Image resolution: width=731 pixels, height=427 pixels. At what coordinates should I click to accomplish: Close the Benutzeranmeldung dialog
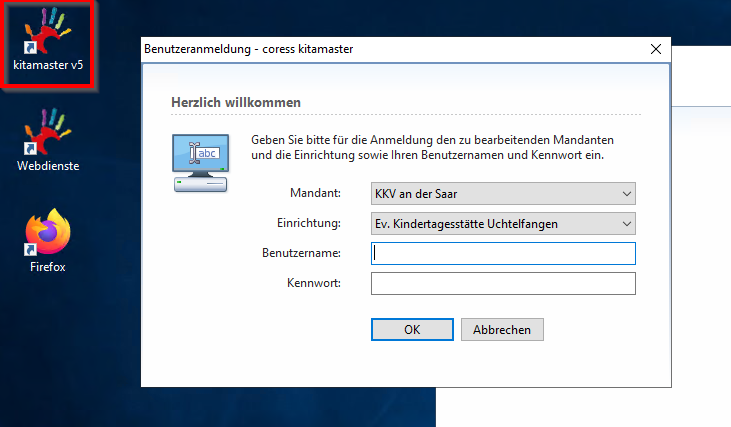pyautogui.click(x=655, y=49)
